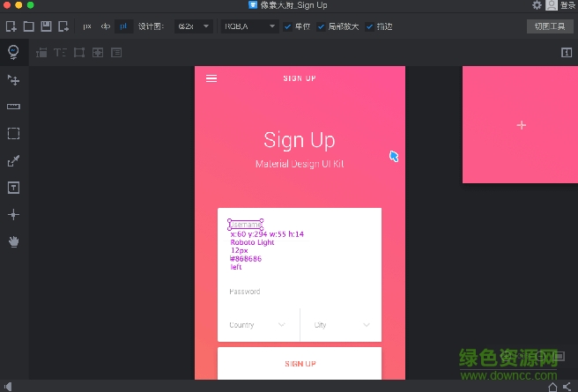Open the design scale @2x dropdown

click(194, 26)
